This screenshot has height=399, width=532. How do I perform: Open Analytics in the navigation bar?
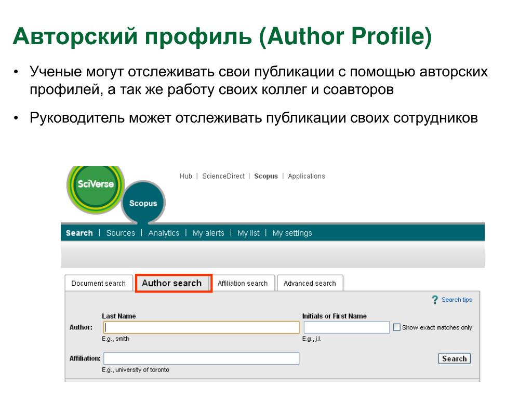[x=164, y=233]
